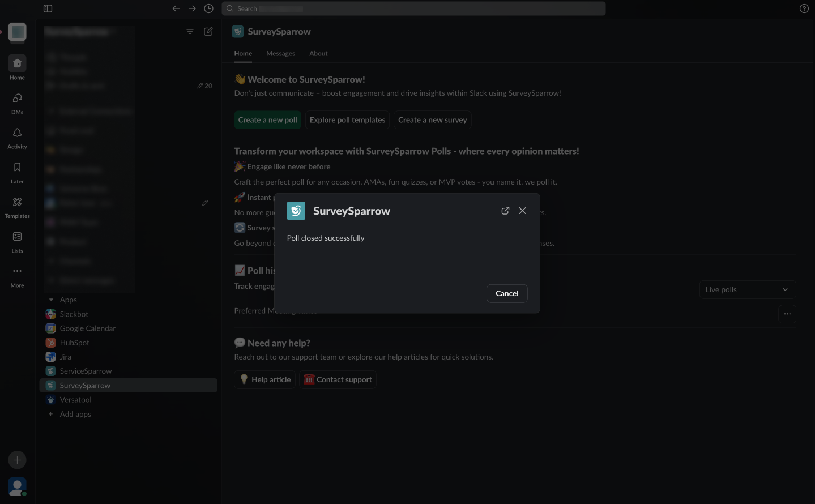Close the SurveySparrow dialog with the X
The height and width of the screenshot is (504, 815).
coord(522,211)
